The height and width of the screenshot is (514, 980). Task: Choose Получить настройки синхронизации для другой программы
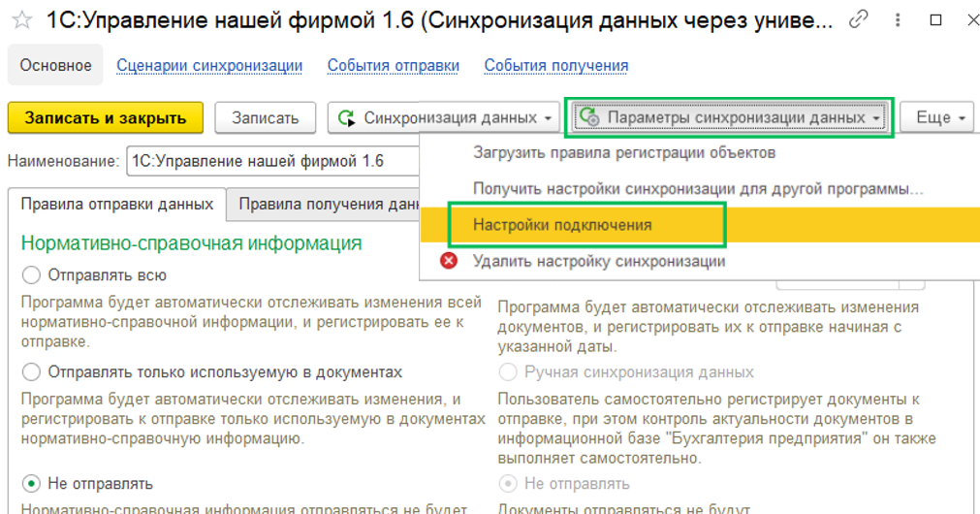click(698, 189)
